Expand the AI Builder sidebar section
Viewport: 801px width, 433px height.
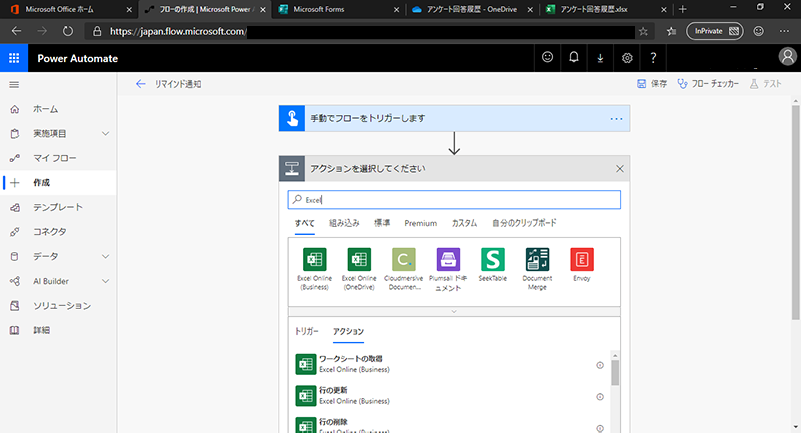105,281
